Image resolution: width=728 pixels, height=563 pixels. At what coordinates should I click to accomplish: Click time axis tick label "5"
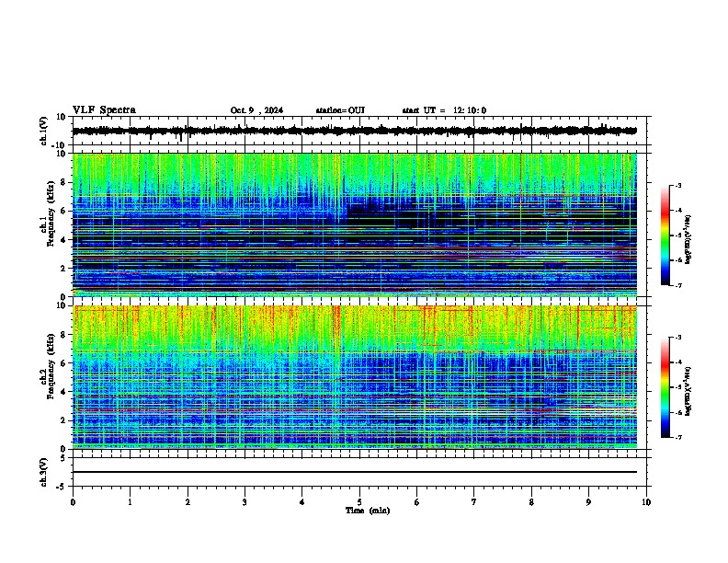(x=359, y=502)
